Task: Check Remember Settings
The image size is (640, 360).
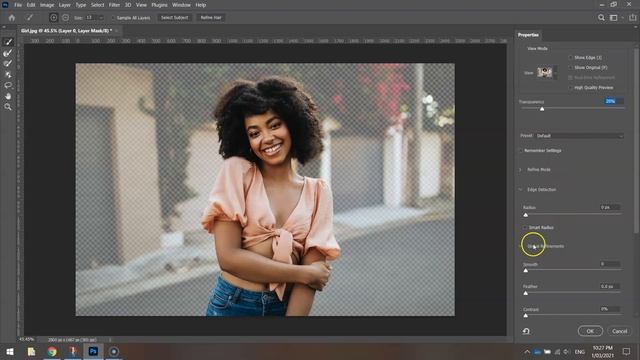Action: point(521,151)
